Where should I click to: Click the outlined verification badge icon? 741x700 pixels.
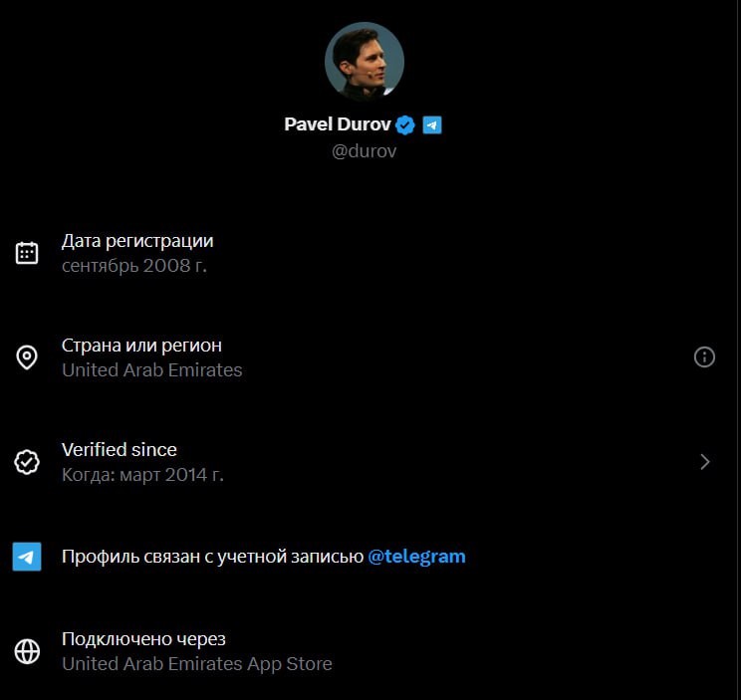[x=27, y=462]
